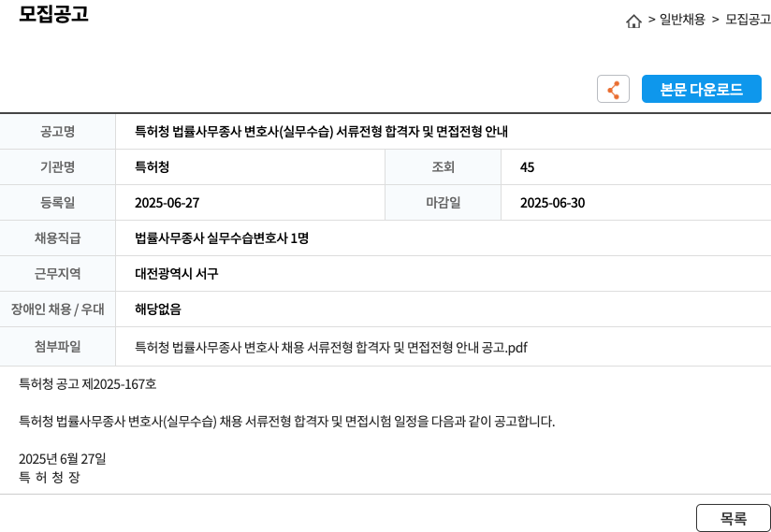771x532 pixels.
Task: Open 일반채용 breadcrumb link
Action: (682, 20)
